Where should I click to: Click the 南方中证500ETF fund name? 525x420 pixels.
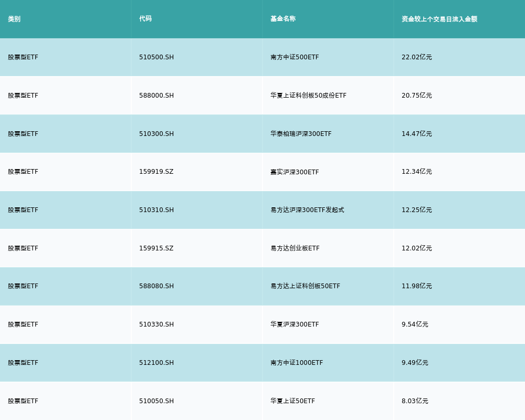tap(295, 57)
